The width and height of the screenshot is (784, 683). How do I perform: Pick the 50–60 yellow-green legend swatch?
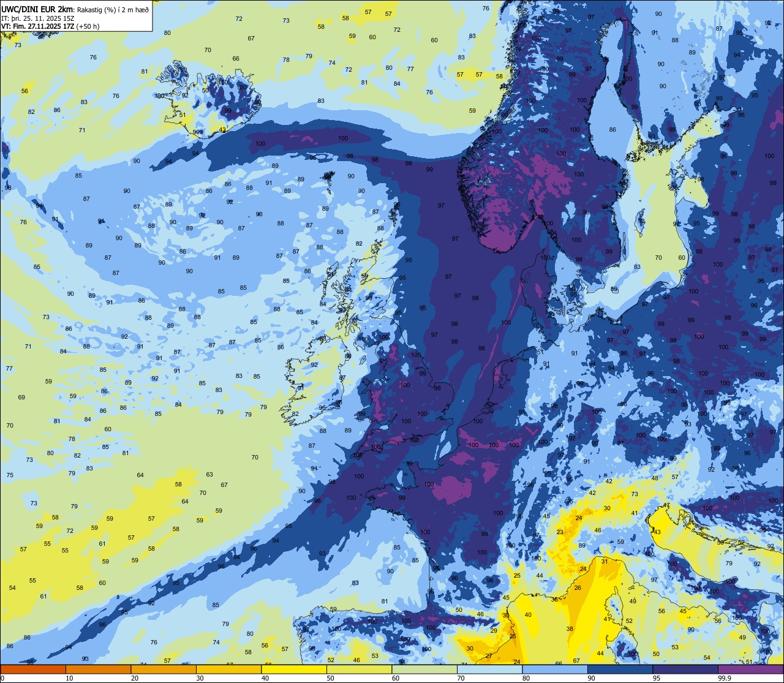pos(359,669)
